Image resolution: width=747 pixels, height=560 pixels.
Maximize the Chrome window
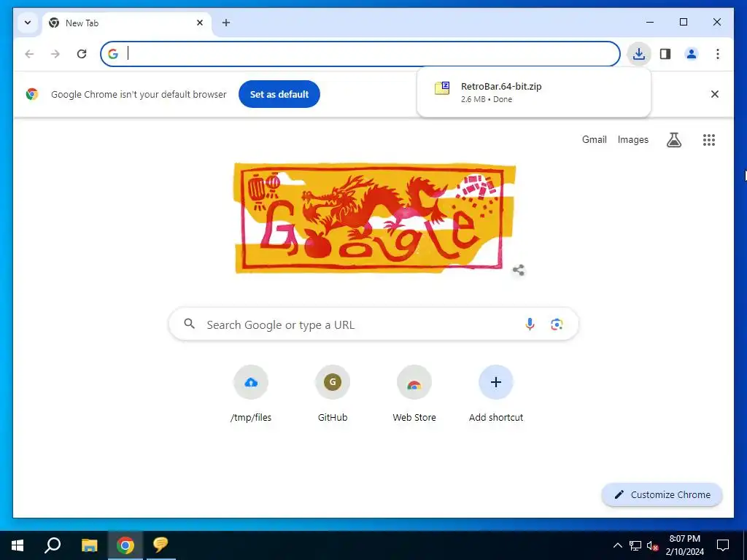coord(683,22)
